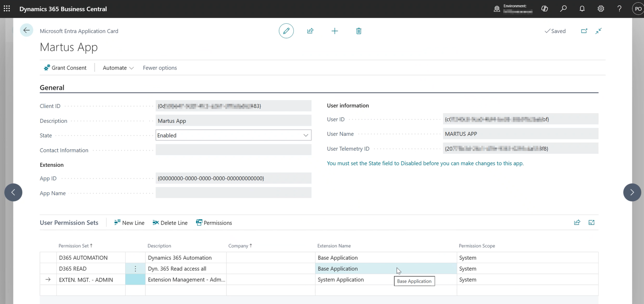The width and height of the screenshot is (644, 304).
Task: Click Fewer options
Action: pyautogui.click(x=160, y=68)
